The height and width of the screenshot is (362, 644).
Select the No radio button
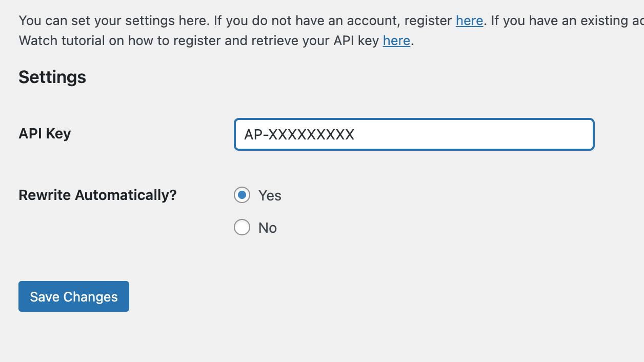(242, 227)
